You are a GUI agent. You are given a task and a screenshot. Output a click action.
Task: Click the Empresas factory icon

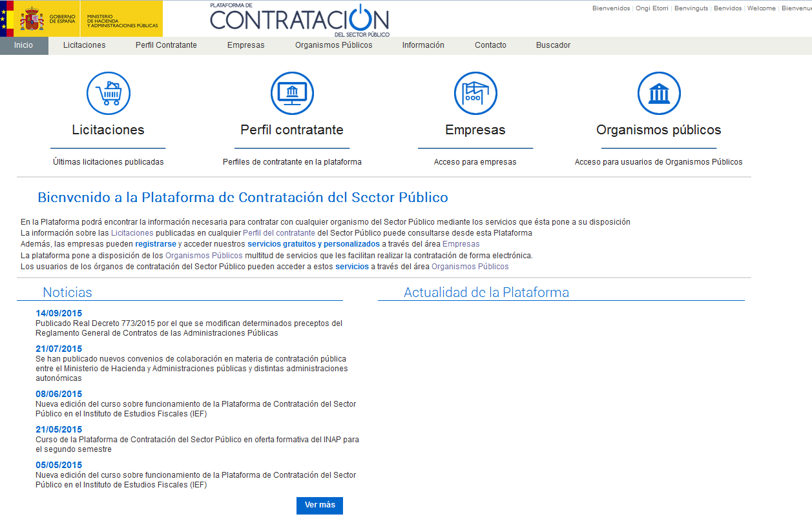point(475,94)
